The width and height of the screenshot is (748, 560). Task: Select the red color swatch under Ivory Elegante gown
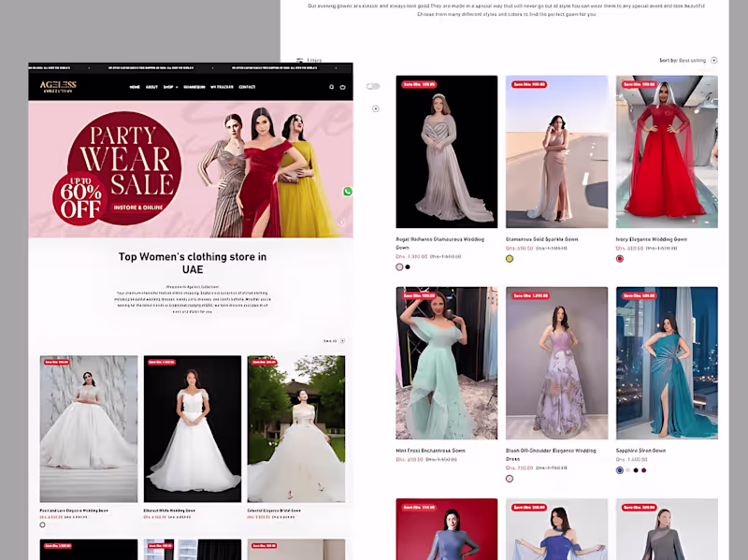(x=619, y=258)
